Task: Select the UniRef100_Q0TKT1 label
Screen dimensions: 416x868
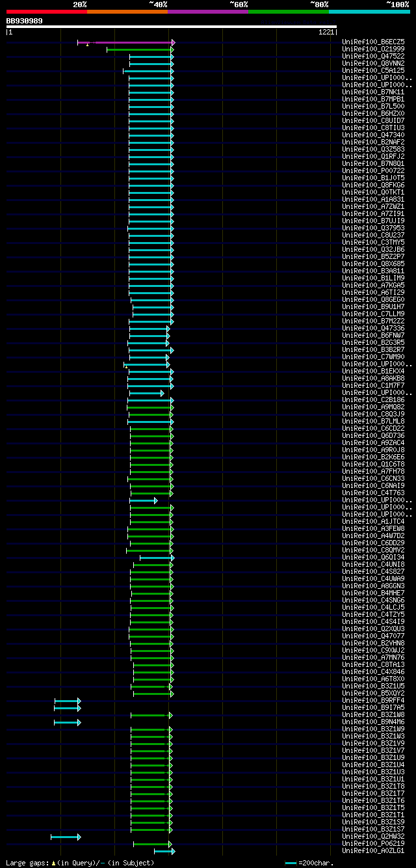Action: (374, 192)
